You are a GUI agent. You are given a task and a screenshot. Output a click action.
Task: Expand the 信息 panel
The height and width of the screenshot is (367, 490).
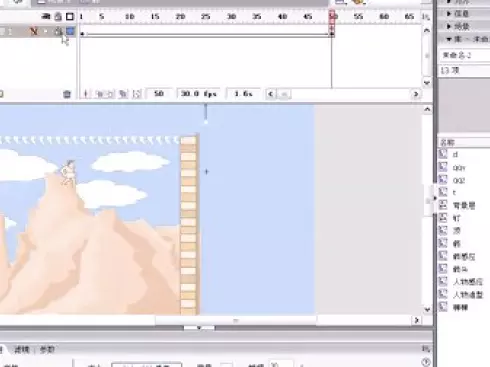[457, 14]
